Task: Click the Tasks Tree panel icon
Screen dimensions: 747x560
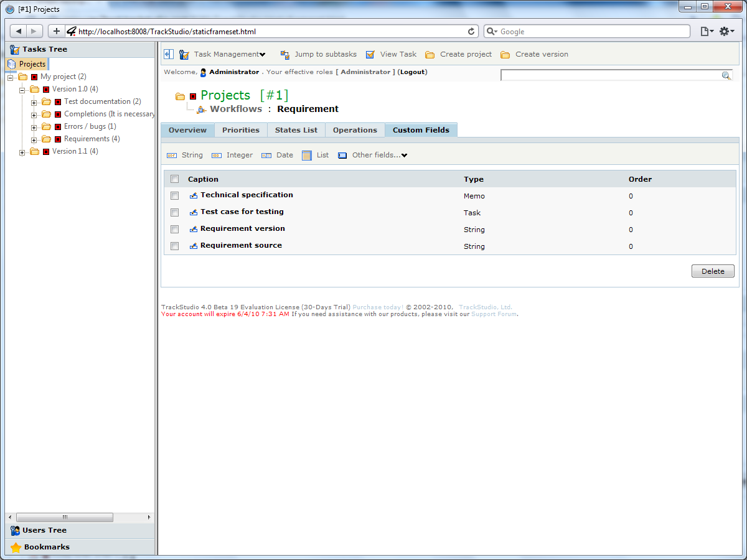Action: coord(15,50)
